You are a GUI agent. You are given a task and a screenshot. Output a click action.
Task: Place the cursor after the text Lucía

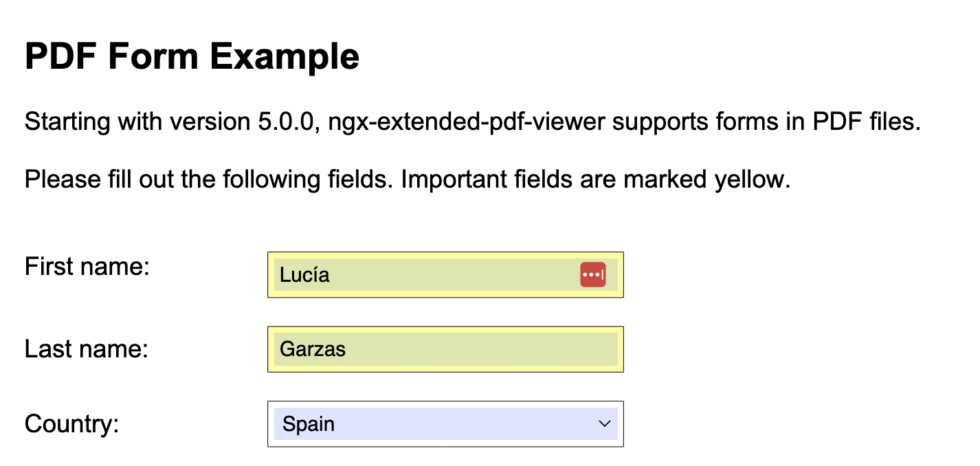point(331,276)
